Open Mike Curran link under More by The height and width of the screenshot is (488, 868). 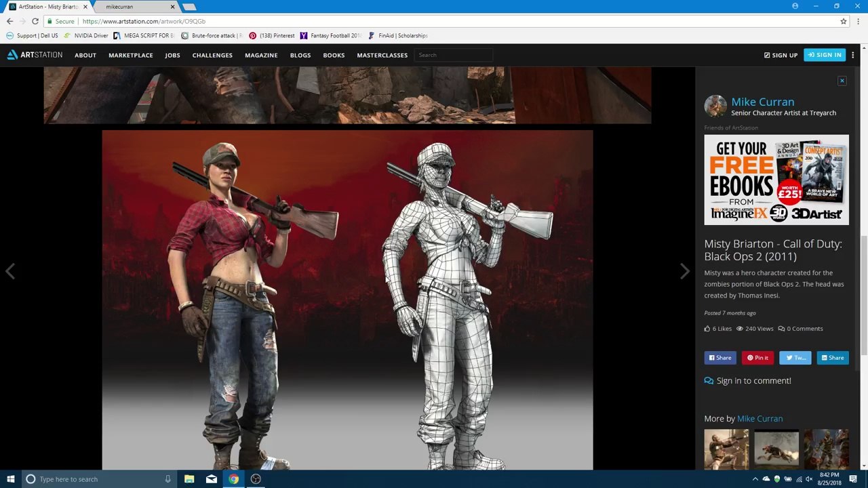[759, 419]
